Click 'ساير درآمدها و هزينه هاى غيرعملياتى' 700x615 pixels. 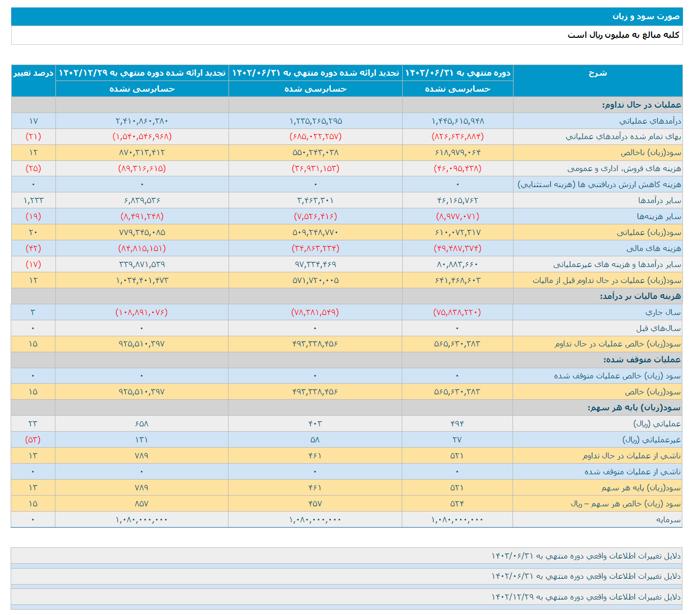point(617,265)
